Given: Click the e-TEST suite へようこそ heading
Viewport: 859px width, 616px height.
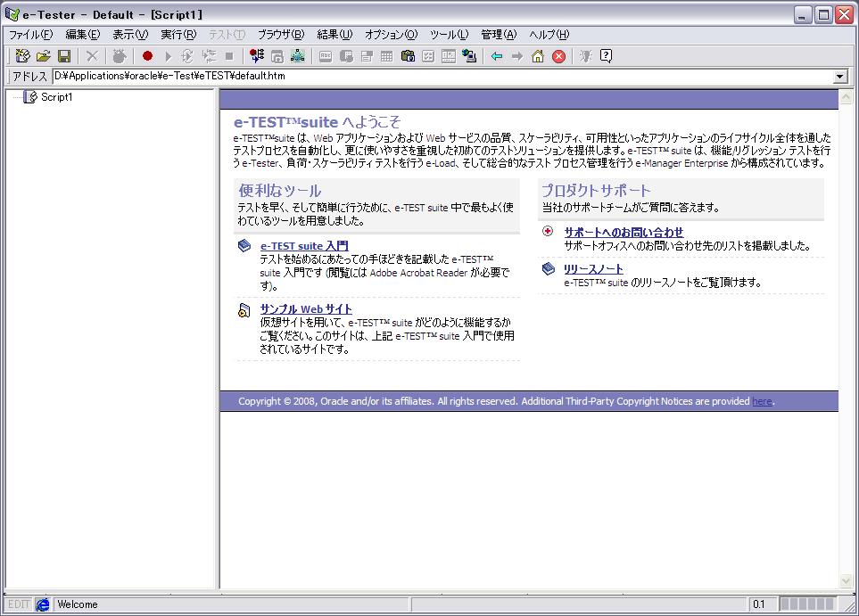Looking at the screenshot, I should click(x=318, y=121).
